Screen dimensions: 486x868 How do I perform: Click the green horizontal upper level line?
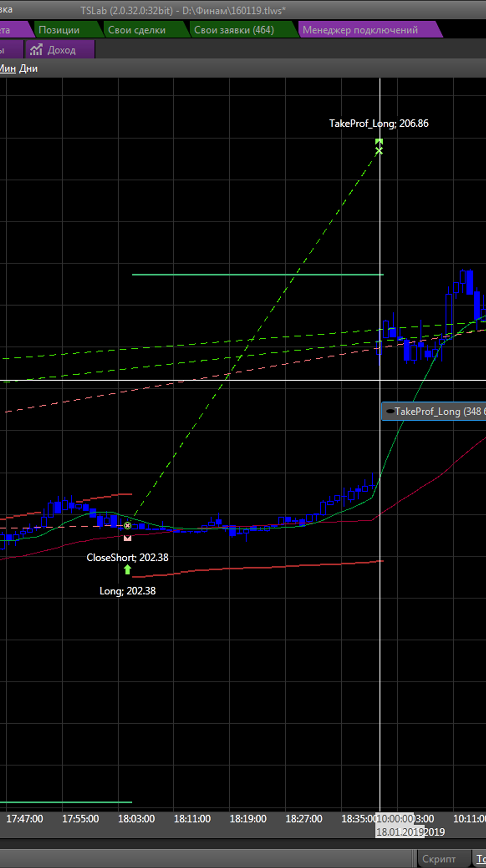click(202, 275)
